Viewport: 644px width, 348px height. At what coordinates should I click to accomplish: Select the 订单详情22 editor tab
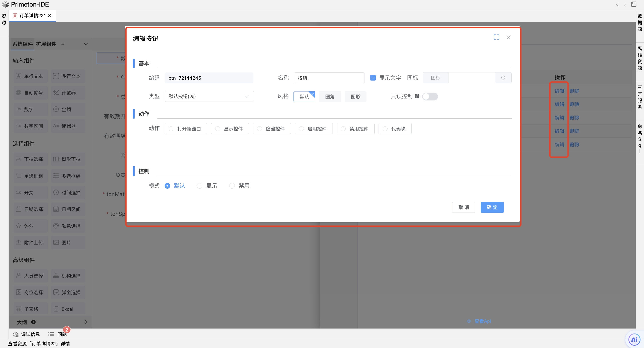[x=32, y=16]
